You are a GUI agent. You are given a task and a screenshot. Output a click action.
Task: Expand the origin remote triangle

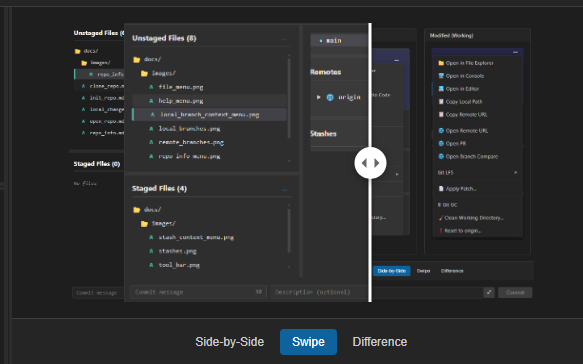tap(319, 97)
